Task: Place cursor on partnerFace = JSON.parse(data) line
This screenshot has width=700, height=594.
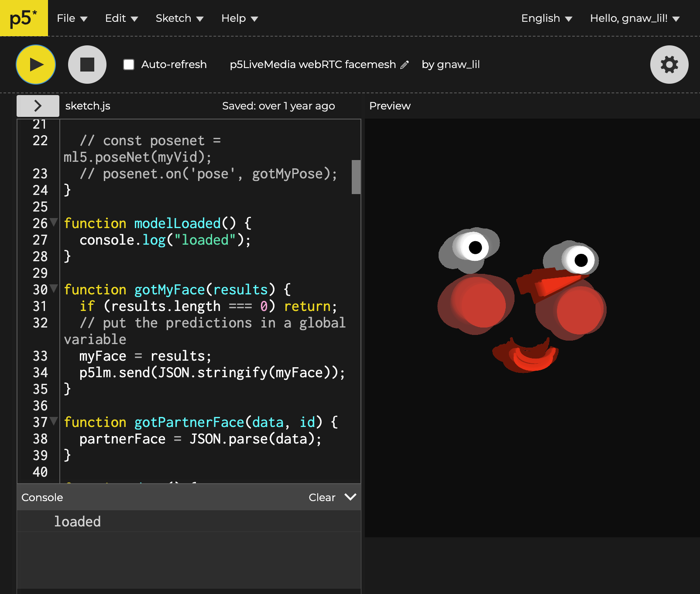Action: tap(200, 439)
